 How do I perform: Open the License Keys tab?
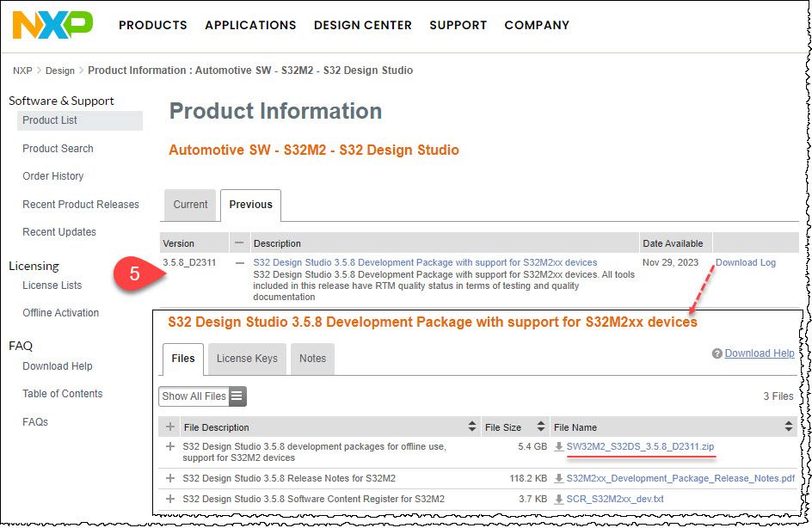click(247, 359)
